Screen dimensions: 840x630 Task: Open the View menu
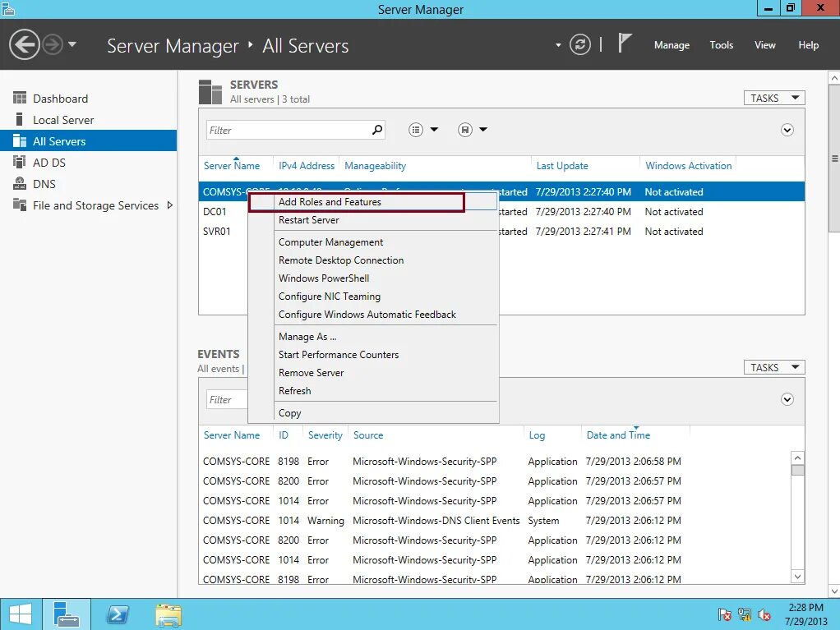coord(764,45)
